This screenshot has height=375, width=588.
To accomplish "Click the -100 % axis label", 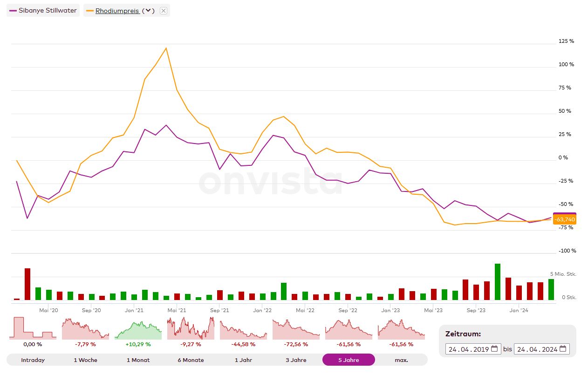I will point(567,251).
